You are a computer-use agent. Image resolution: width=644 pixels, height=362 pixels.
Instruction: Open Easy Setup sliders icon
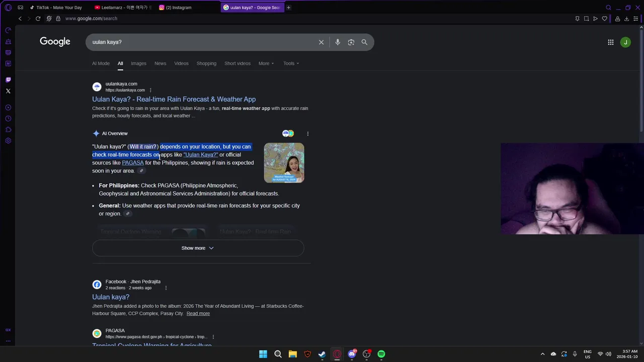(636, 19)
